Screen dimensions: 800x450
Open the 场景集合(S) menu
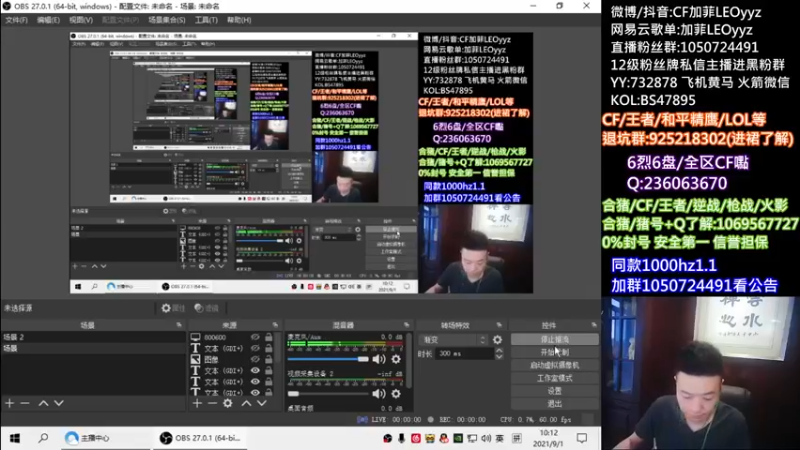[167, 20]
